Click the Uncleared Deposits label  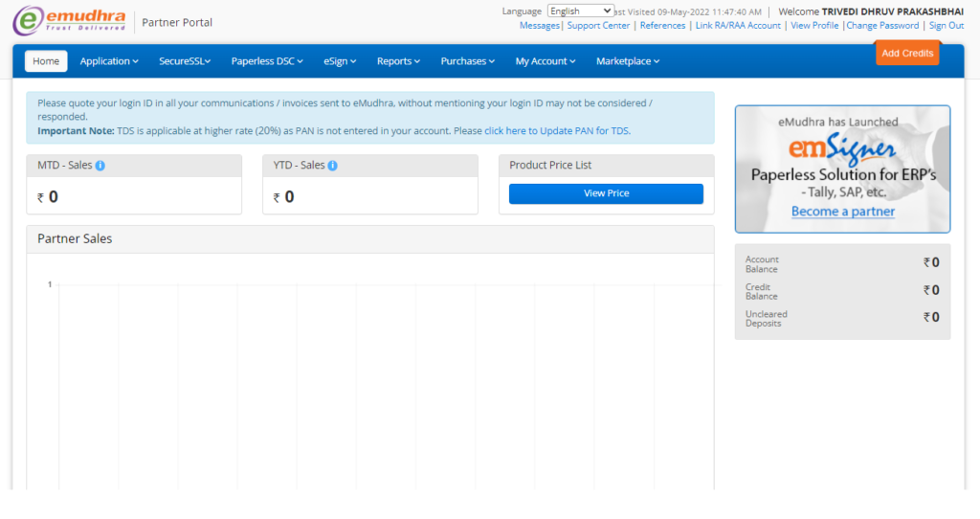tap(767, 319)
